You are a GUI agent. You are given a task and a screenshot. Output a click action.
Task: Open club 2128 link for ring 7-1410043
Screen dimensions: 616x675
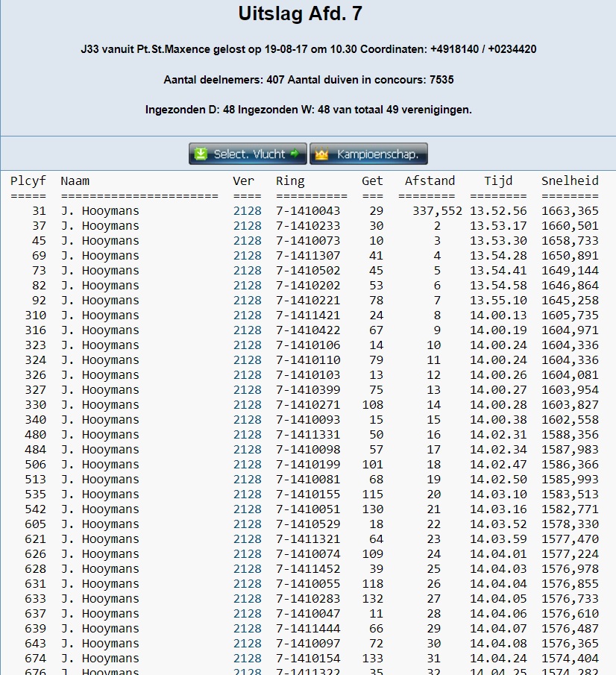[248, 211]
